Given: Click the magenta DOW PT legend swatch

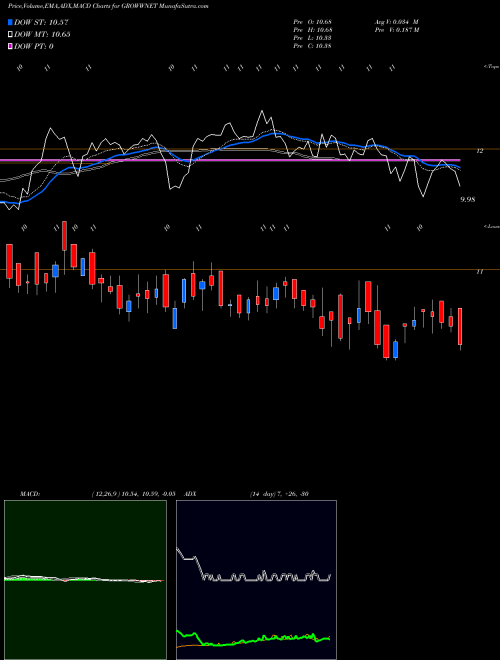Looking at the screenshot, I should pos(10,46).
